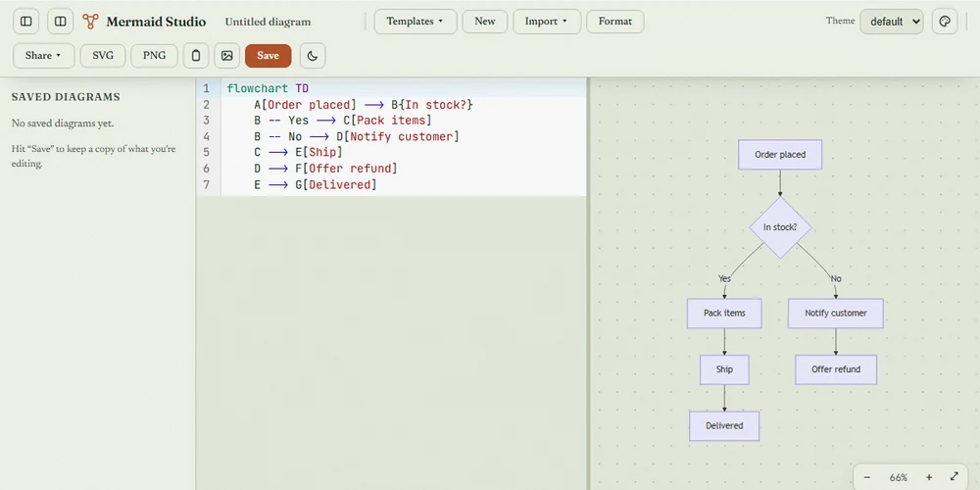Export diagram as PNG

point(155,56)
